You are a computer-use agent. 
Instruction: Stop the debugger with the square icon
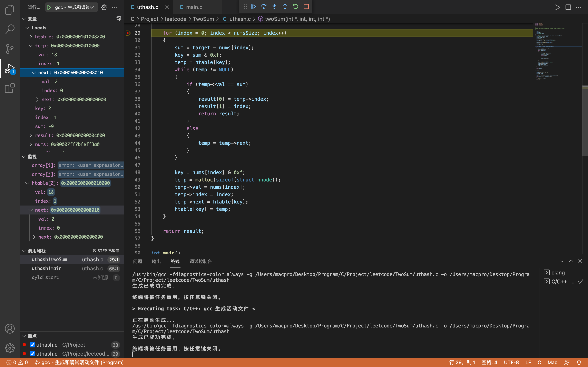[306, 7]
